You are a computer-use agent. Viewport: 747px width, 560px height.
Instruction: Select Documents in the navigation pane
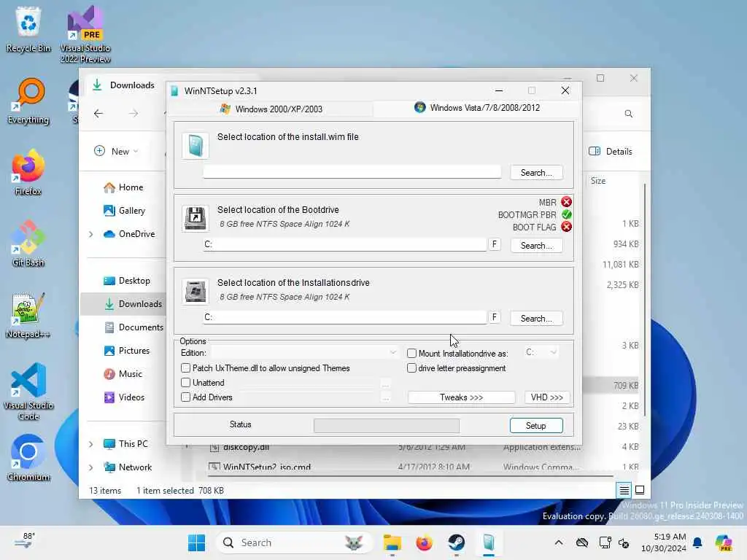point(133,327)
